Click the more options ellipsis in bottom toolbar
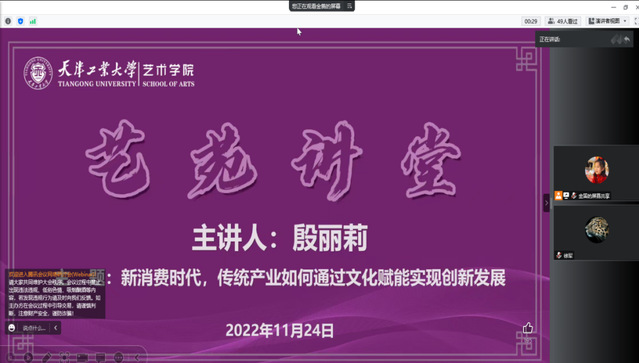The image size is (639, 363). coord(119,358)
